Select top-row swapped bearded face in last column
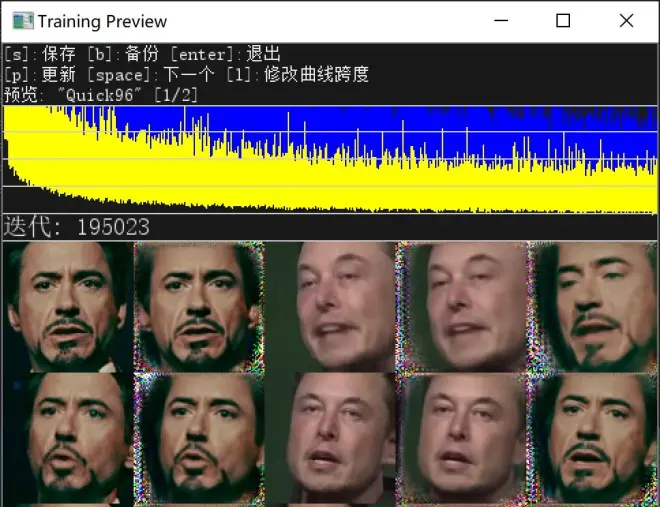 click(x=591, y=307)
